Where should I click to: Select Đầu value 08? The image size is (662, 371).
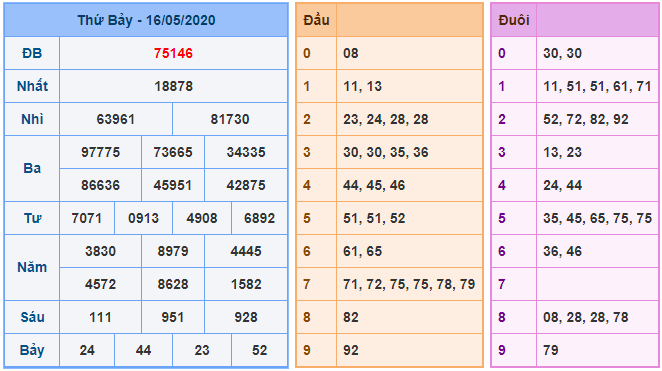click(x=351, y=53)
